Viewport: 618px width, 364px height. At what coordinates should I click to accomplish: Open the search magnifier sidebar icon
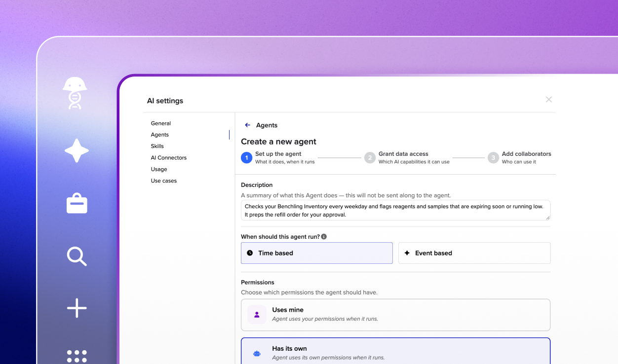click(x=77, y=256)
